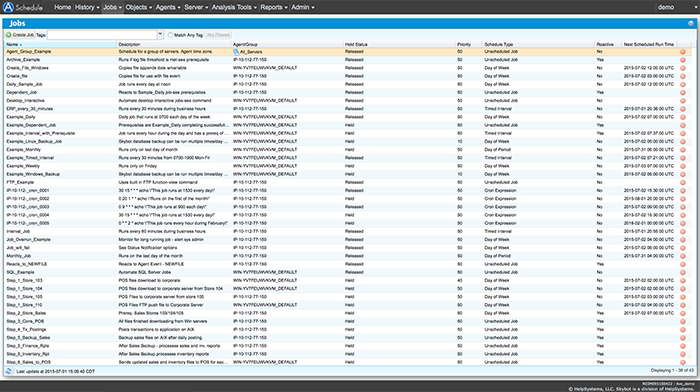The height and width of the screenshot is (392, 700).
Task: Click red action icon for Interval_Job row
Action: (x=683, y=231)
